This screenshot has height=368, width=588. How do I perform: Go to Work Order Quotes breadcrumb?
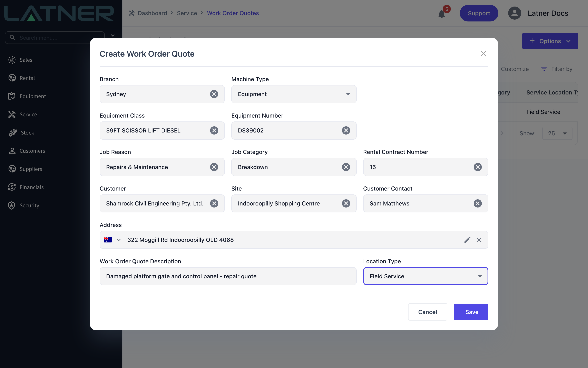[x=233, y=13]
